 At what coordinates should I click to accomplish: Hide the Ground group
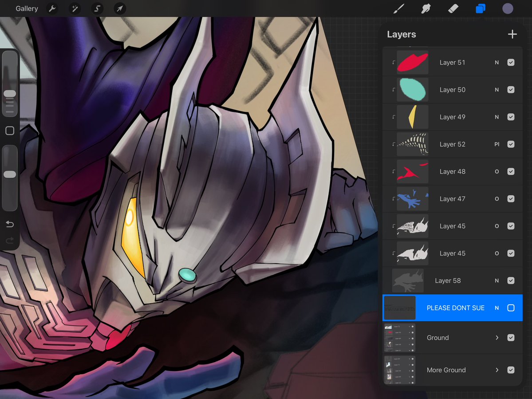click(511, 338)
